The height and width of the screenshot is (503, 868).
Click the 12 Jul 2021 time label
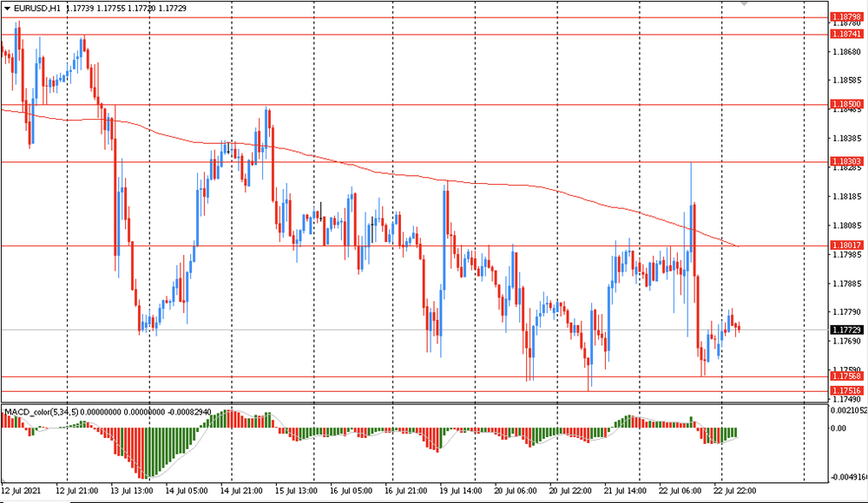pyautogui.click(x=21, y=491)
